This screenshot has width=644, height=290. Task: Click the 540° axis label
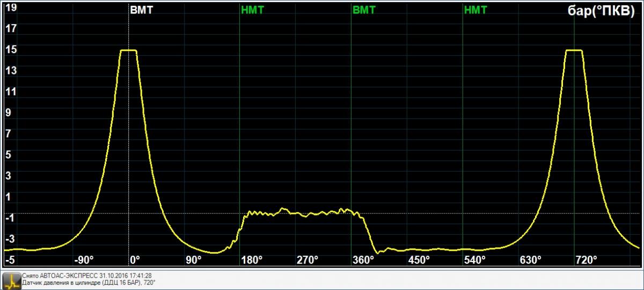[x=475, y=259]
